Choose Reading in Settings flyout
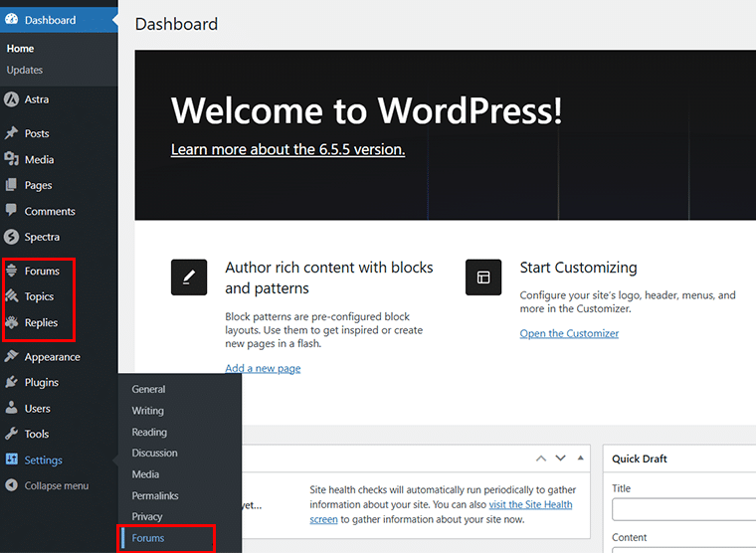Image resolution: width=756 pixels, height=553 pixels. coord(149,432)
